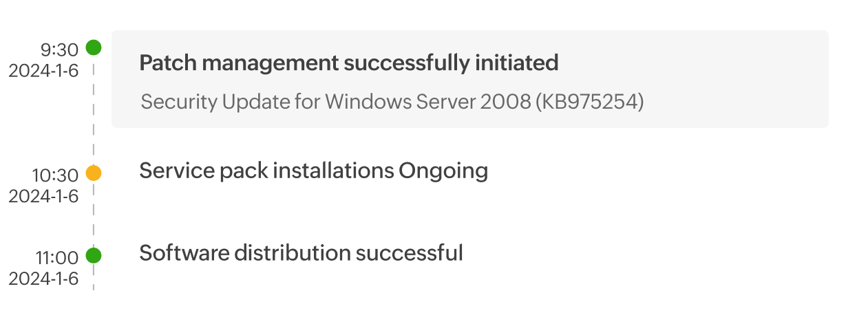Screen dimensions: 868x324
Task: Click the date beneath 11:00
Action: tap(43, 279)
